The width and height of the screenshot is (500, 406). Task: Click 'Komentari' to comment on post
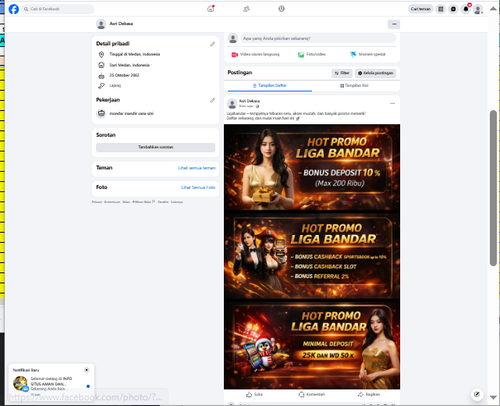[x=312, y=394]
